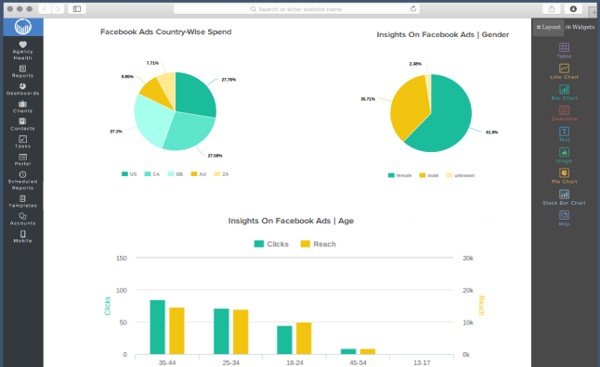Open the browser share button
Viewport: 600px width, 367px height.
(x=551, y=9)
